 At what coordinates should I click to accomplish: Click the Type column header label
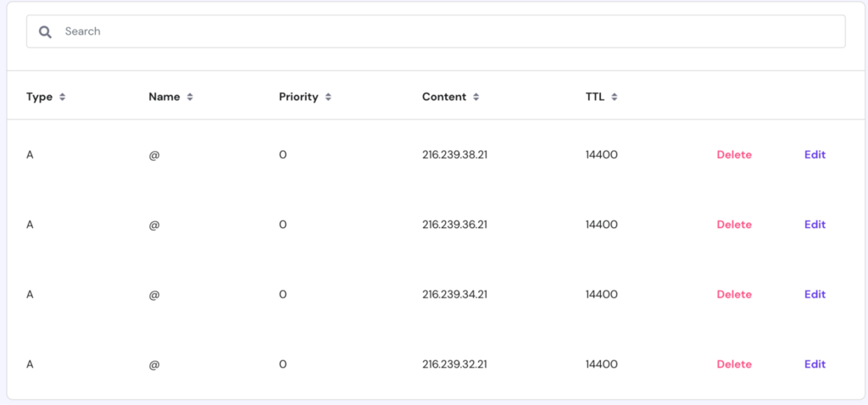[x=39, y=97]
